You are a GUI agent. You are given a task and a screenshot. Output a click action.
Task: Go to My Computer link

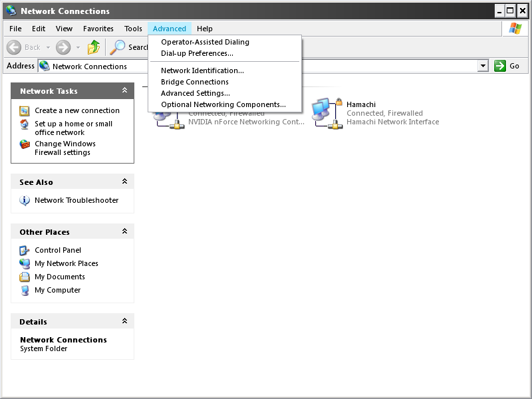(57, 290)
